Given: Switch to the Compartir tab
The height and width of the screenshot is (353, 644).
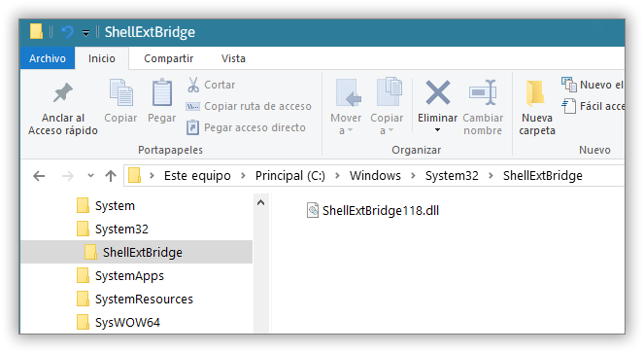Looking at the screenshot, I should point(168,58).
